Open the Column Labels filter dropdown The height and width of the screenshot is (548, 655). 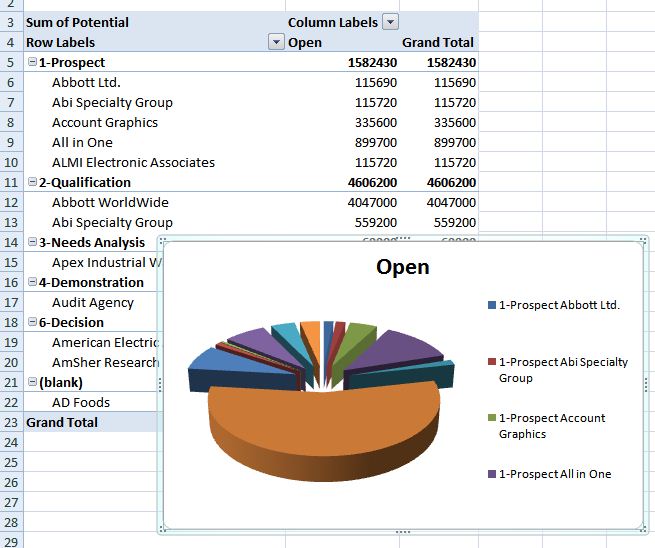[x=390, y=22]
